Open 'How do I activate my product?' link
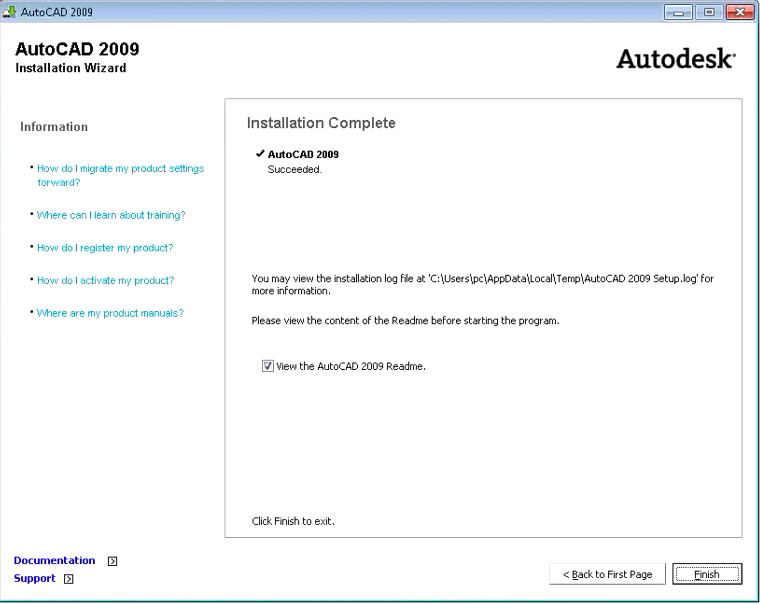The width and height of the screenshot is (760, 604). point(105,280)
